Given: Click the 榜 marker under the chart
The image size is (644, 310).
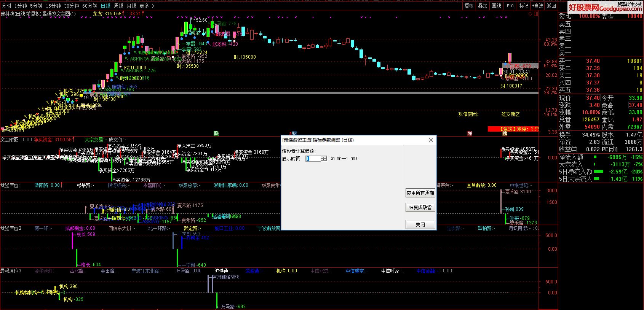Looking at the screenshot, I should (505, 133).
